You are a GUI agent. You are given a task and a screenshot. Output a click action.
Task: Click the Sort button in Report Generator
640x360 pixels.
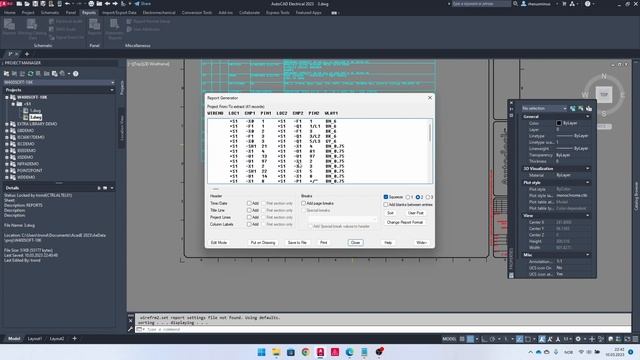(x=390, y=213)
